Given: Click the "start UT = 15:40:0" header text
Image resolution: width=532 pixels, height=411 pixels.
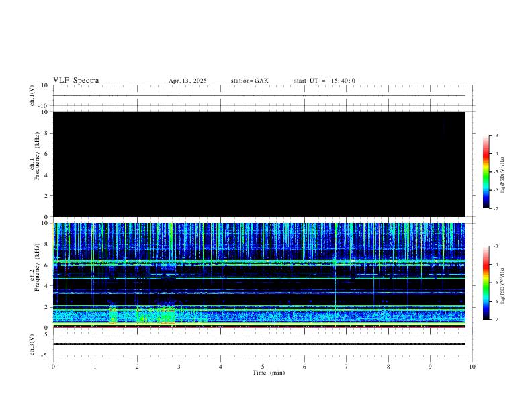Looking at the screenshot, I should coord(324,81).
